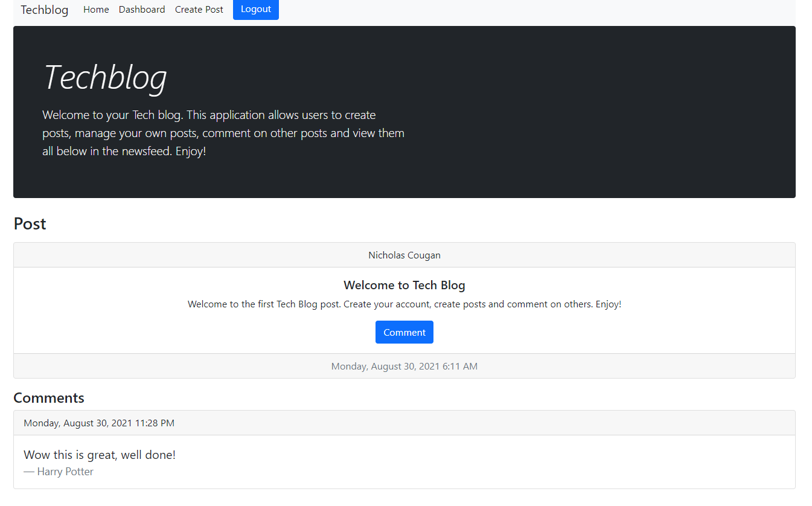The width and height of the screenshot is (812, 506).
Task: Select the post title Welcome to Tech Blog
Action: 404,284
